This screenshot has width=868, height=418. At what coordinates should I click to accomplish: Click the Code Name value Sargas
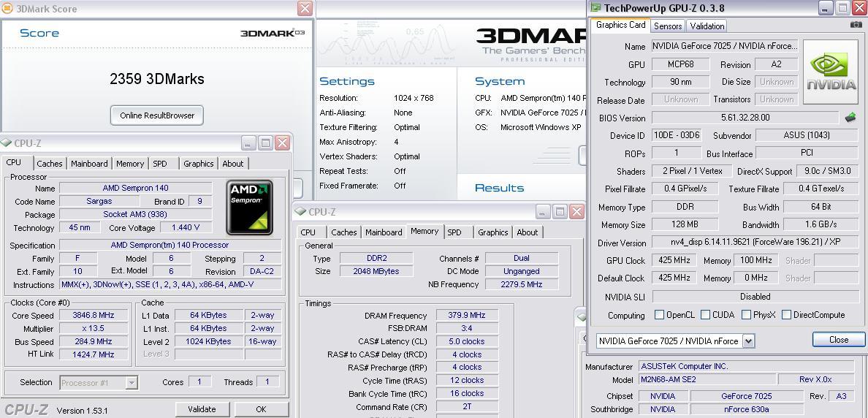click(x=99, y=201)
